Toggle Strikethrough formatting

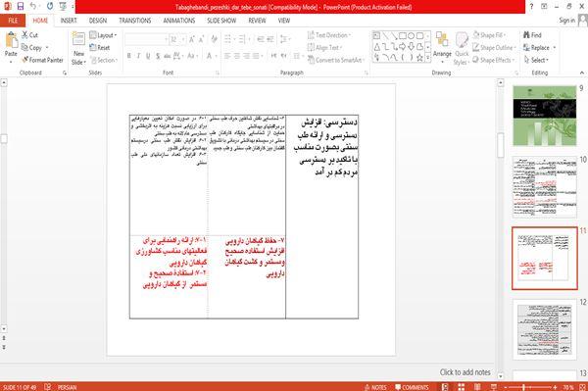168,56
